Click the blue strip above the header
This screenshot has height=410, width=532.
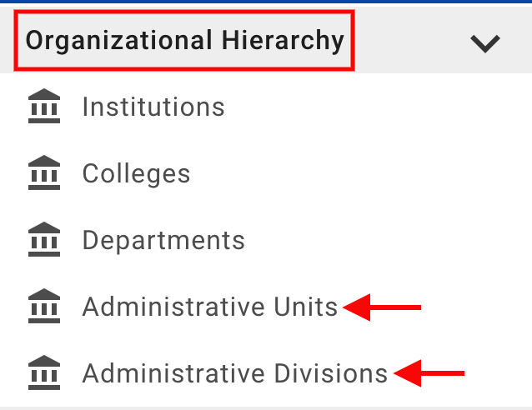tap(266, 2)
